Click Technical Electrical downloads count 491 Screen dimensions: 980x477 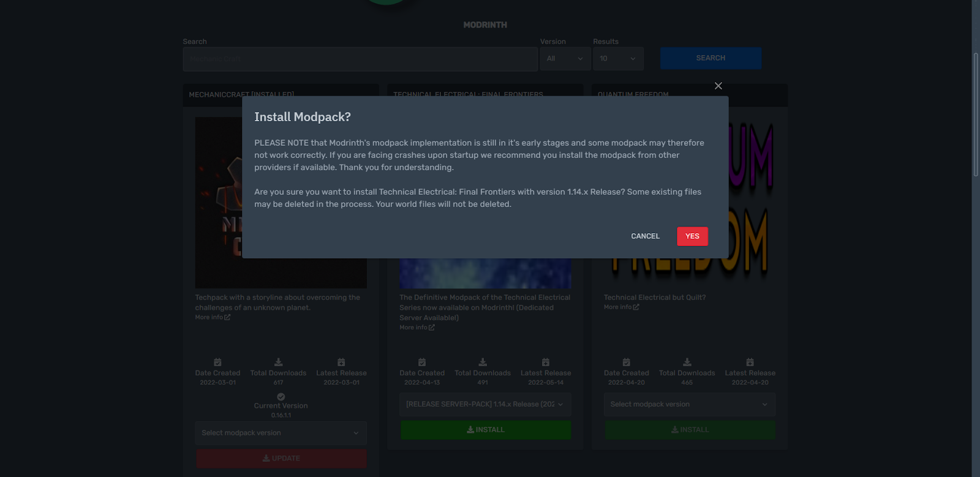point(483,383)
